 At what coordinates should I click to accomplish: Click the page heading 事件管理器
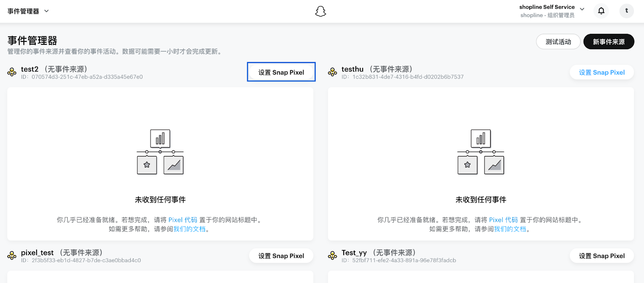tap(32, 40)
